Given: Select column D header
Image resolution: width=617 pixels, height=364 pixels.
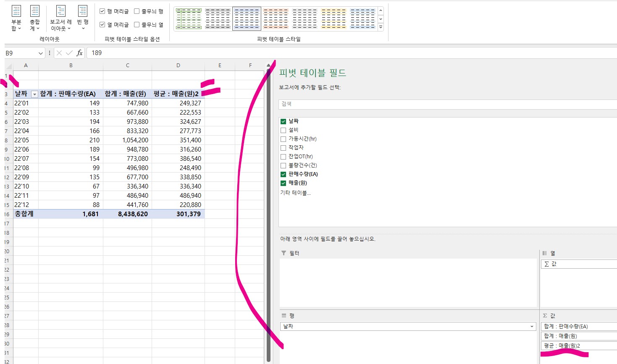Looking at the screenshot, I should [179, 65].
